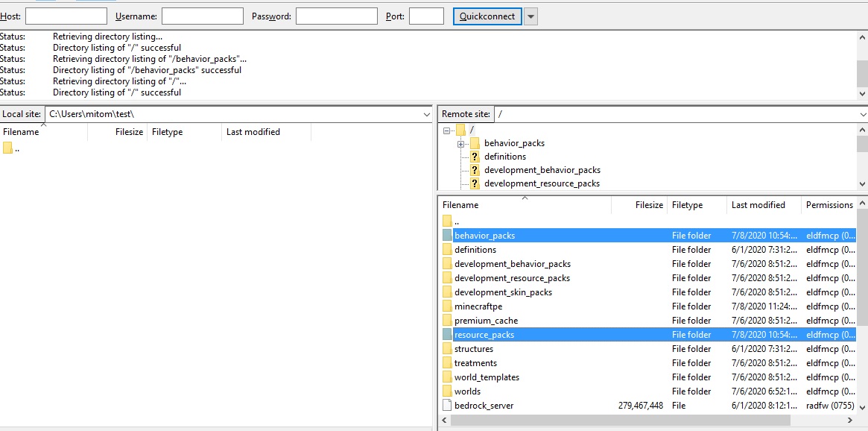Sort local list by Filetype header
This screenshot has height=431, width=868.
(184, 132)
